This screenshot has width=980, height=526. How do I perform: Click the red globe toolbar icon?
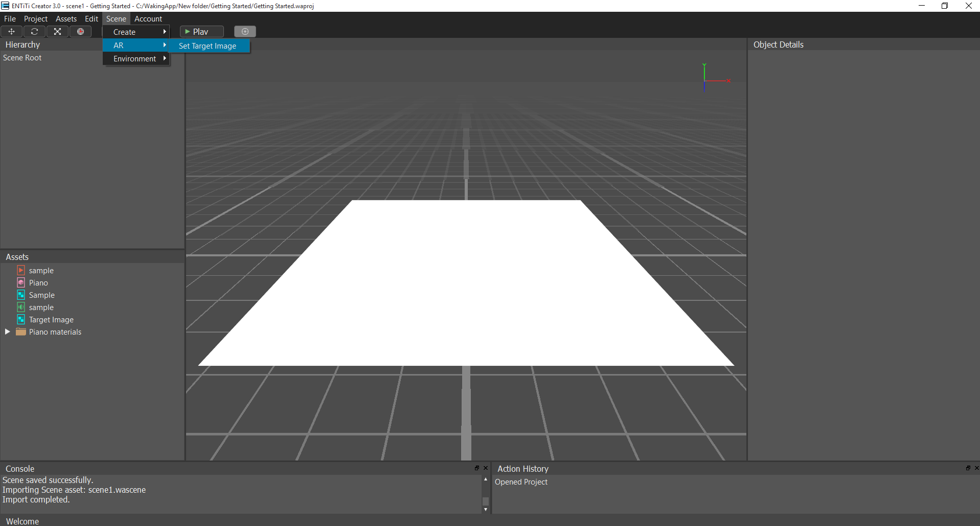point(80,32)
